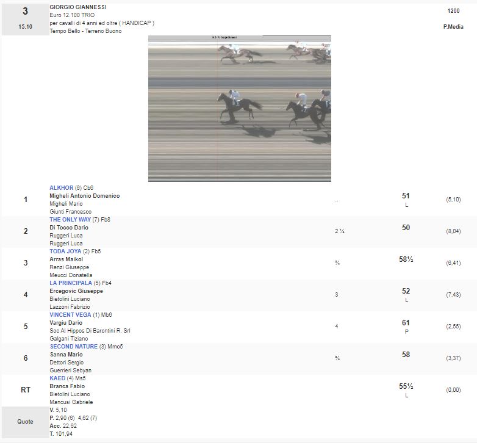Open LA PRINCIPALA horse details
477x448 pixels.
click(71, 283)
